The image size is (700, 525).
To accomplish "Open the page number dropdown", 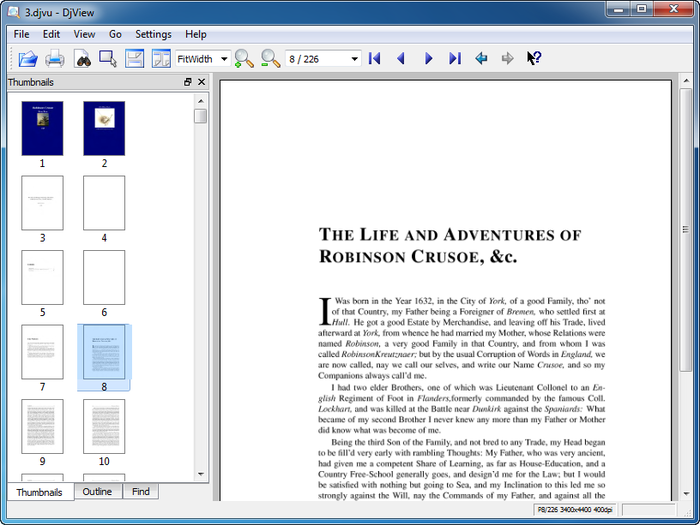I will coord(323,59).
